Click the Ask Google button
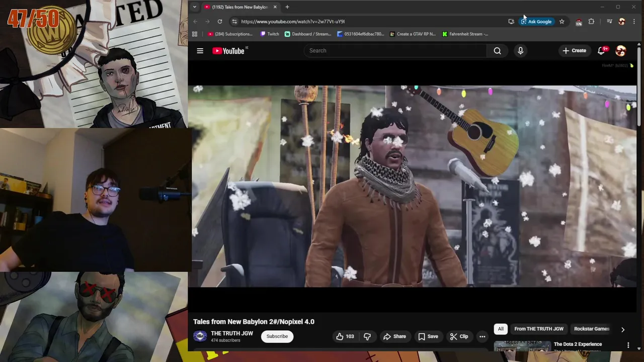Screen dimensions: 644x362 536,22
